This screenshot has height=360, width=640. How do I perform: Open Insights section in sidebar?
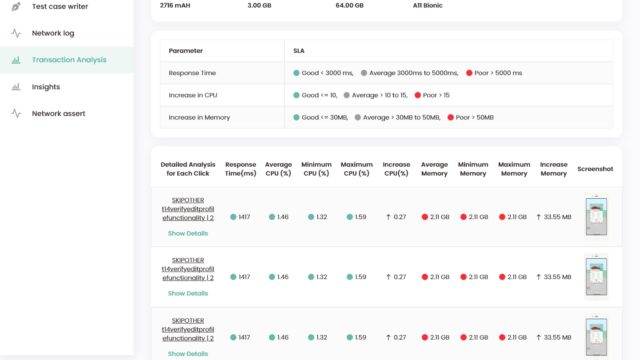[46, 87]
